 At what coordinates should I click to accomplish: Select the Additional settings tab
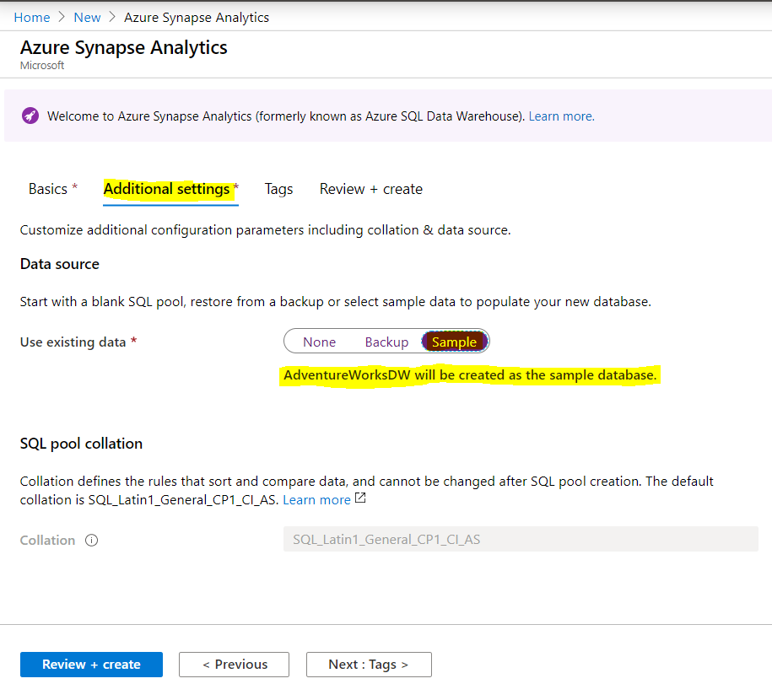click(165, 189)
